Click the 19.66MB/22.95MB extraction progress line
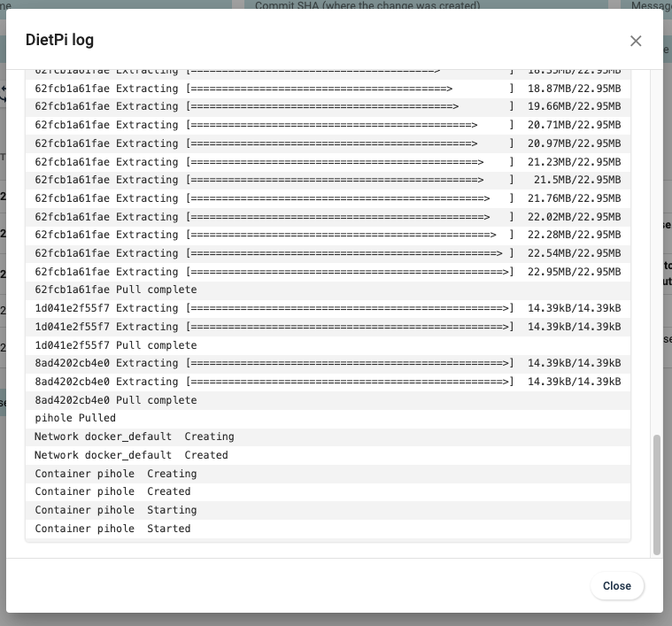This screenshot has width=672, height=626. (x=328, y=106)
